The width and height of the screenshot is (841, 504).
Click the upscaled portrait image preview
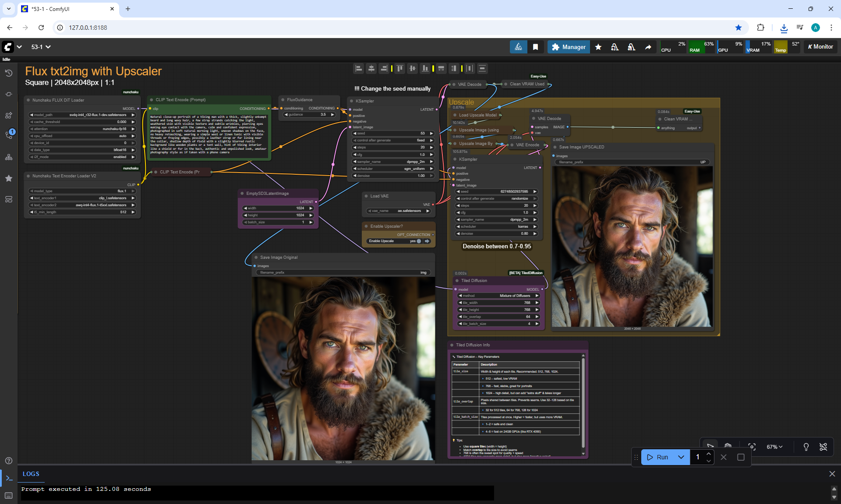632,246
